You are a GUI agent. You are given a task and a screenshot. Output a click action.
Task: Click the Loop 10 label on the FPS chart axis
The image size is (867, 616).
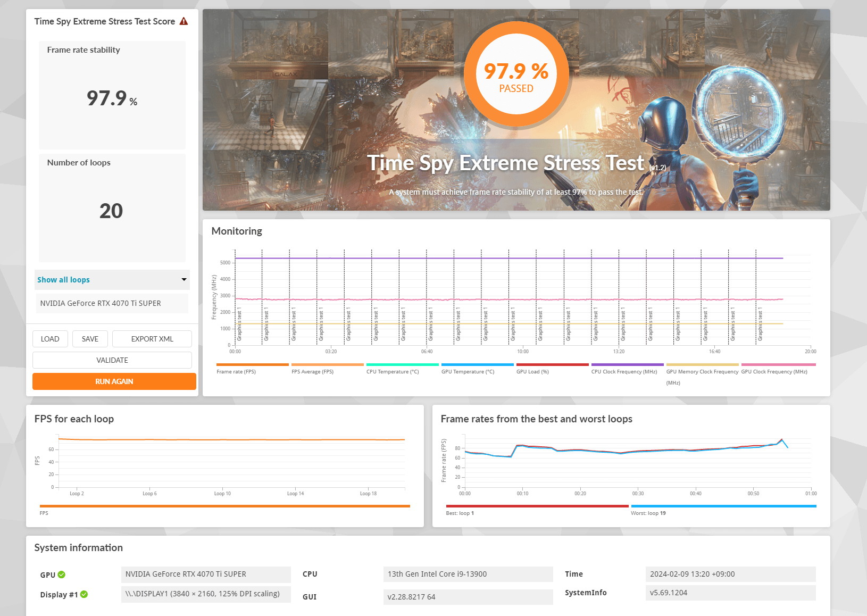pyautogui.click(x=222, y=494)
